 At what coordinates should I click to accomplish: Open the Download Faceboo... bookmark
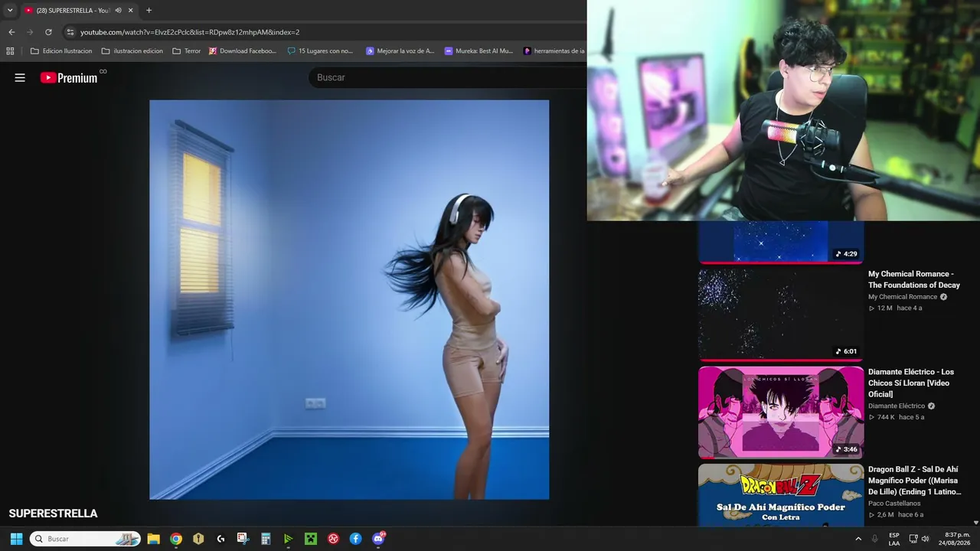(243, 51)
